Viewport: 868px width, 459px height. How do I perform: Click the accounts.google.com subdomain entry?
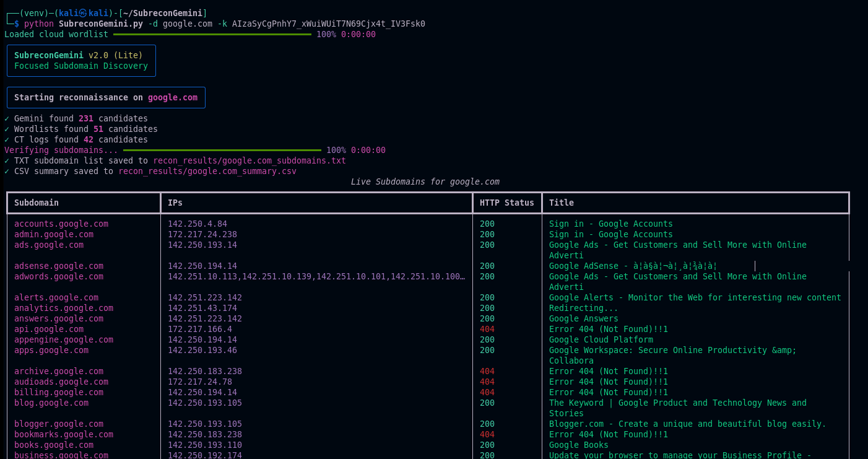pyautogui.click(x=61, y=224)
